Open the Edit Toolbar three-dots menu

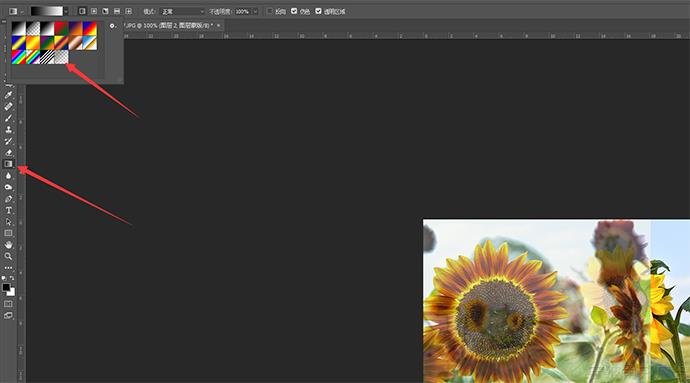pos(8,268)
